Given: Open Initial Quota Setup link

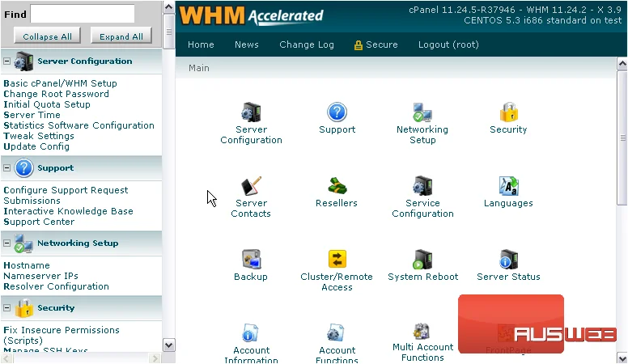Looking at the screenshot, I should [47, 104].
